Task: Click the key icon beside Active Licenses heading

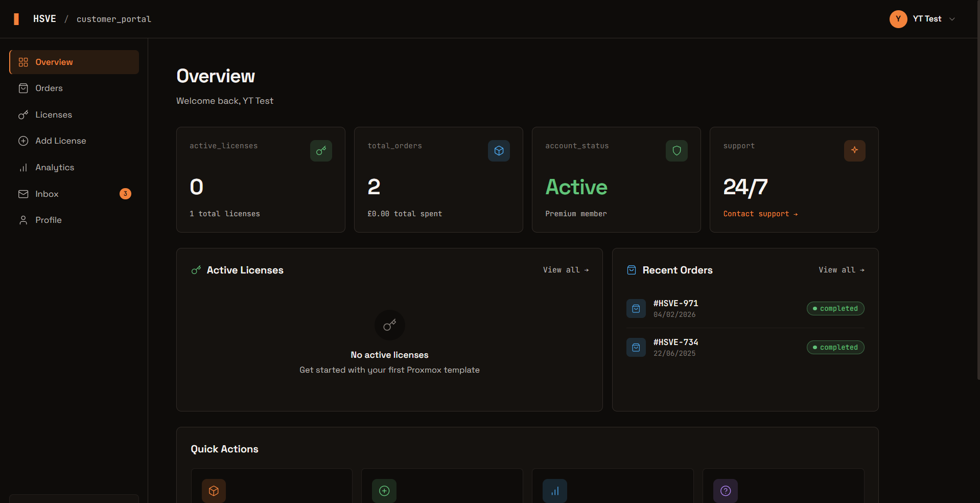Action: [x=196, y=270]
